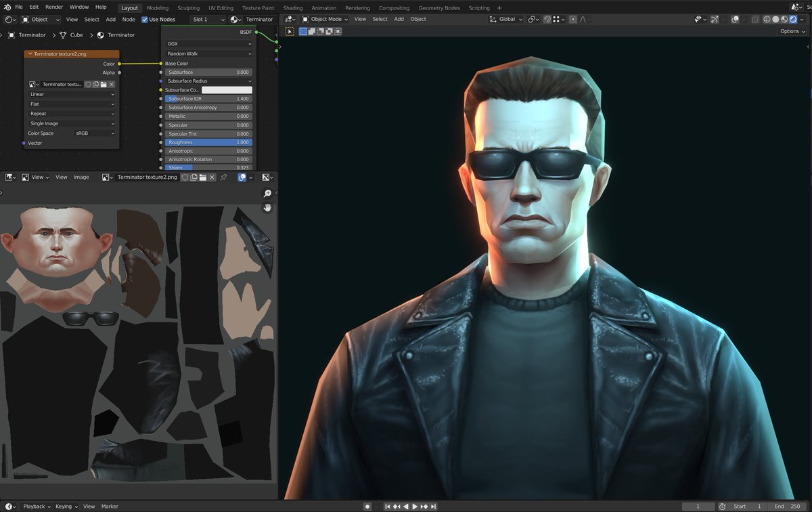Switch to the Shading workspace tab
Screen dimensions: 812x512
click(x=293, y=8)
